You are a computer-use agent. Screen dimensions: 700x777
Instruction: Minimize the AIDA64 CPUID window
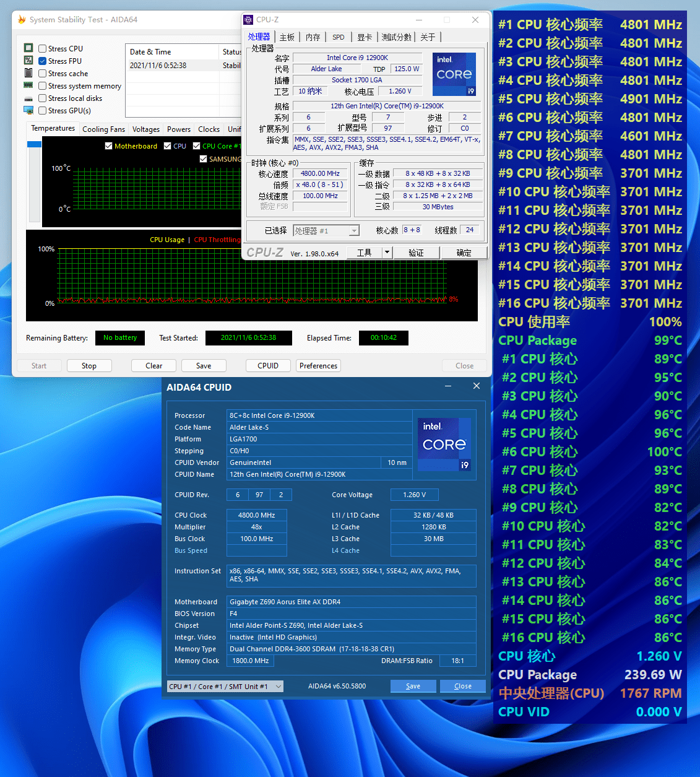448,386
